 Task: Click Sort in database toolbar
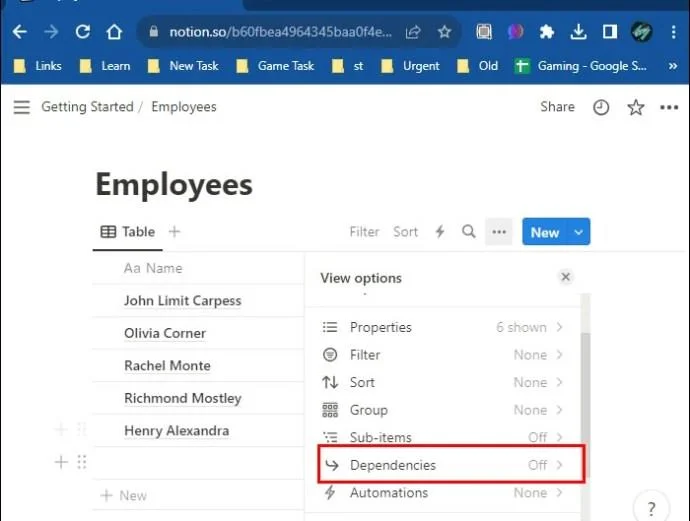(405, 232)
